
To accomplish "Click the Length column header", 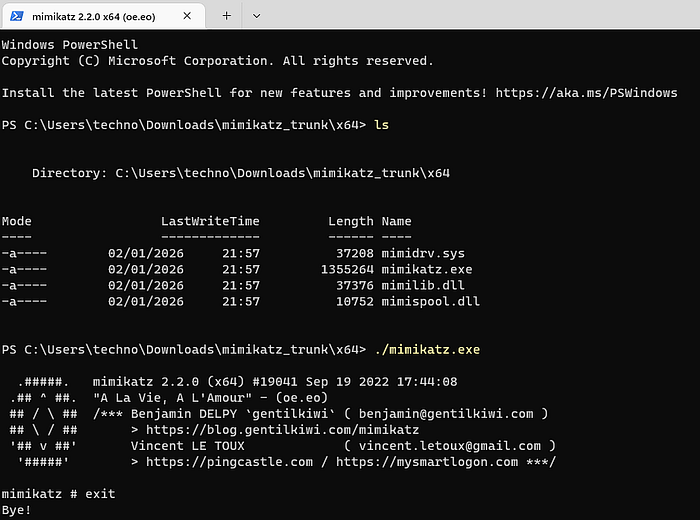I will (351, 221).
